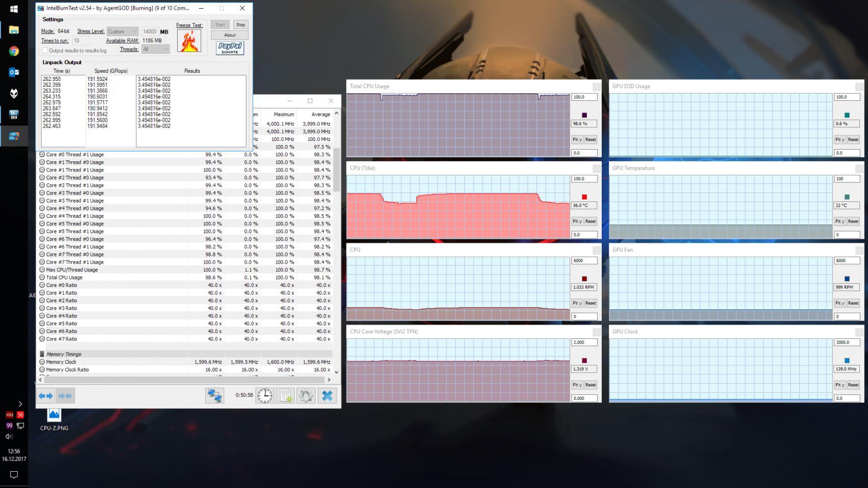Open foobar2000 alien icon in taskbar
This screenshot has width=868, height=488.
14,93
